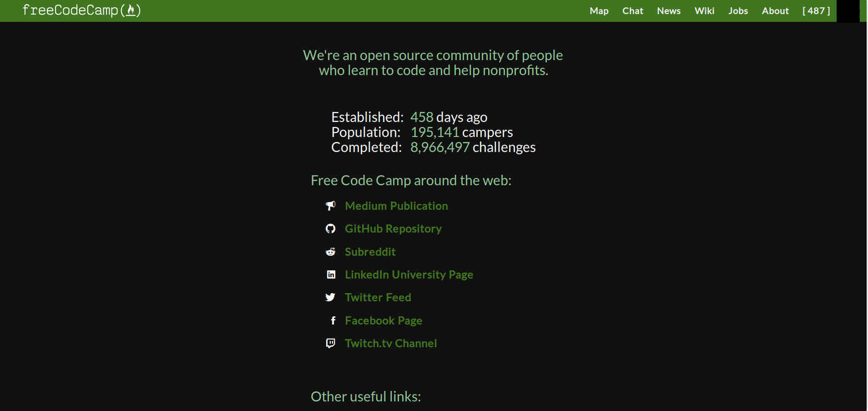Open the Subreddit link
Screen dimensions: 868x411
(x=370, y=251)
